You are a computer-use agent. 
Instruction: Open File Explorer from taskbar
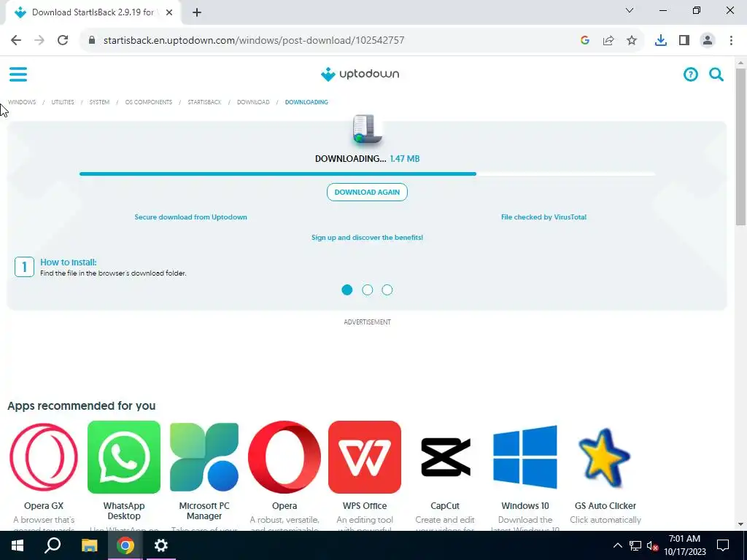coord(89,545)
